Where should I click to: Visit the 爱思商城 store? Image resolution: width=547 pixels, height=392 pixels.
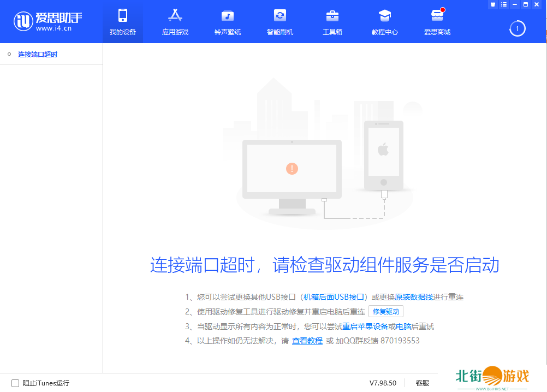[x=437, y=22]
